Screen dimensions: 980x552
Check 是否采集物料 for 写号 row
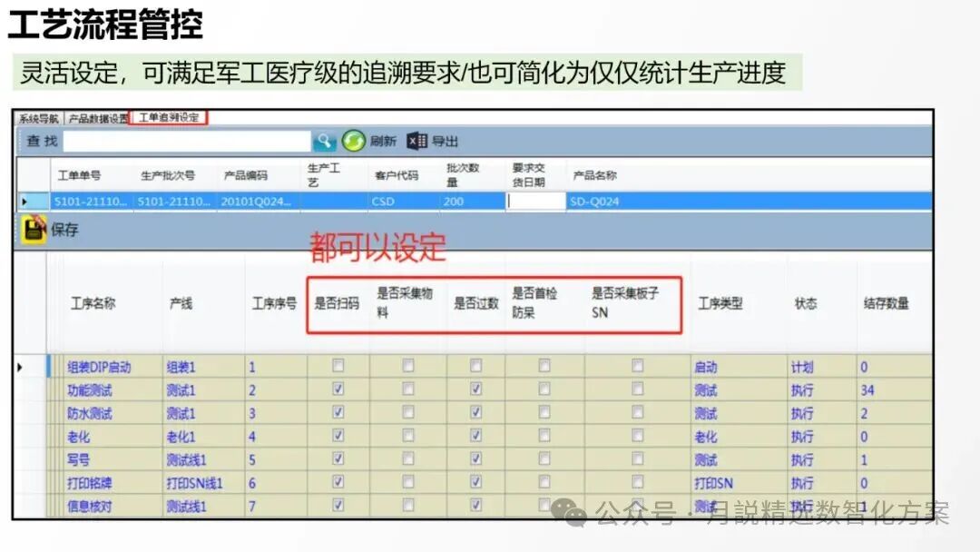407,458
